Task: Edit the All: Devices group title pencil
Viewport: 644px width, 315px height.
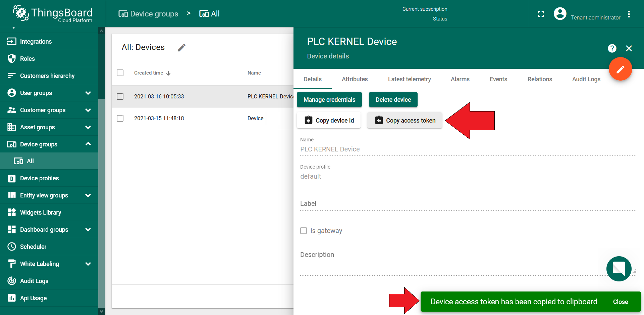Action: pos(181,48)
